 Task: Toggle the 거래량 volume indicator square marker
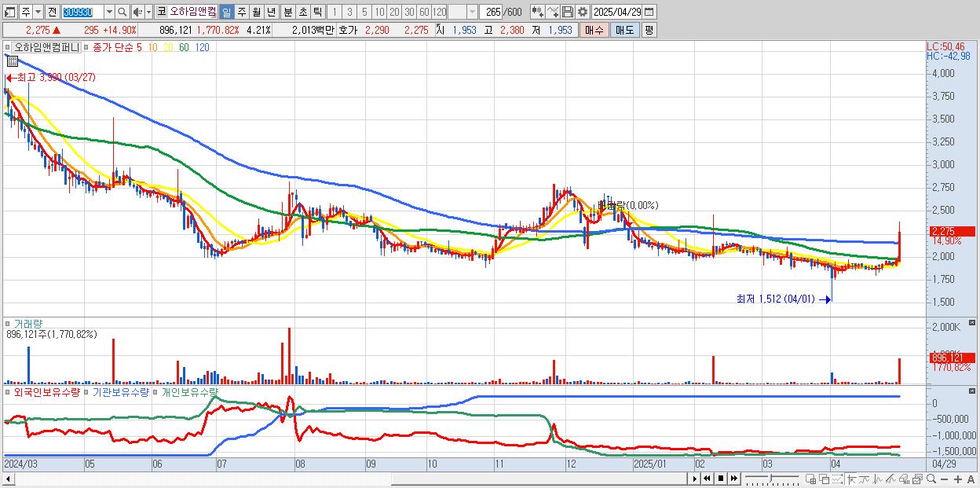[9, 323]
